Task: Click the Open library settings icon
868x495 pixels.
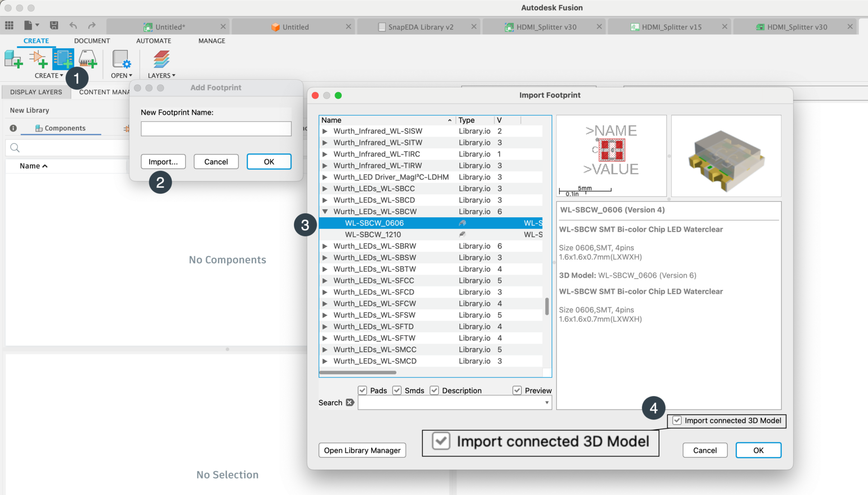Action: point(121,59)
